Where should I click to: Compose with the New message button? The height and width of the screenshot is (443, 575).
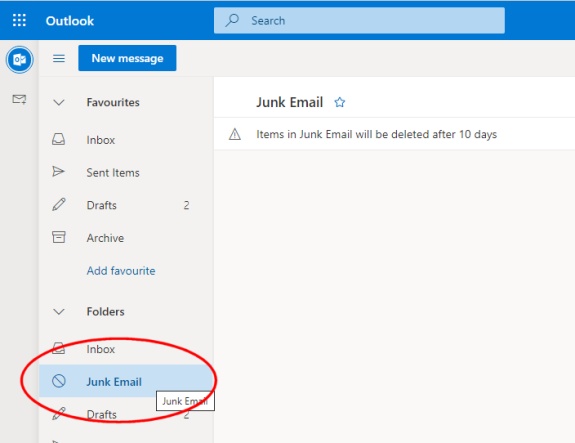(127, 58)
